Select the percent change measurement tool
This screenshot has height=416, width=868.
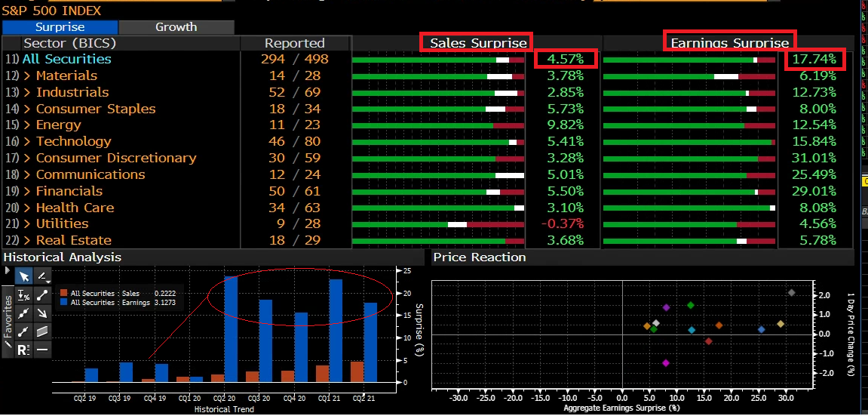pyautogui.click(x=23, y=295)
